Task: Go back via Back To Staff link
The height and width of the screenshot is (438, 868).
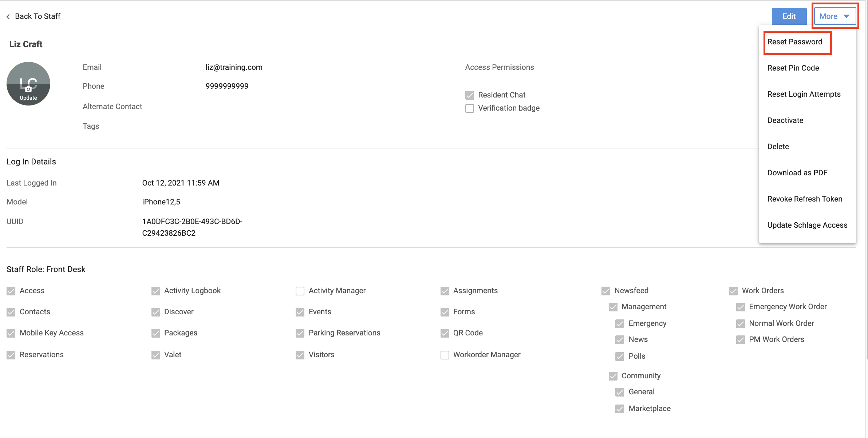Action: (x=38, y=16)
